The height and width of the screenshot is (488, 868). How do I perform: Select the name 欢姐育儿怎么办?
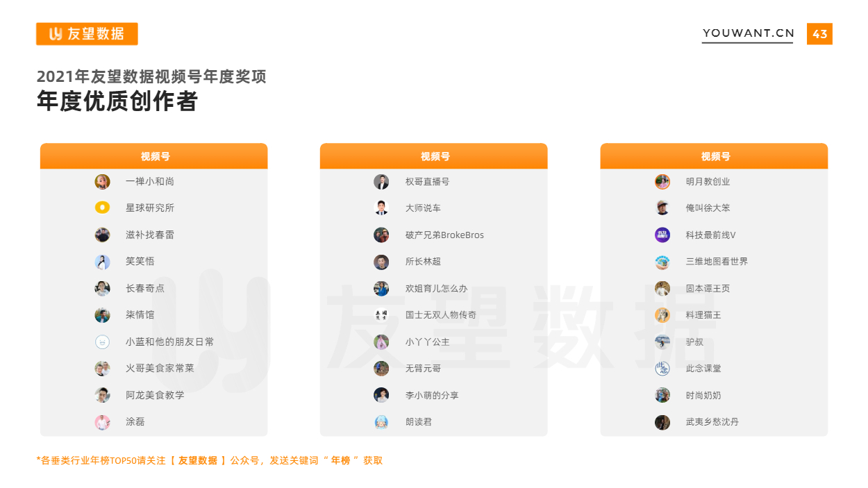pyautogui.click(x=437, y=289)
